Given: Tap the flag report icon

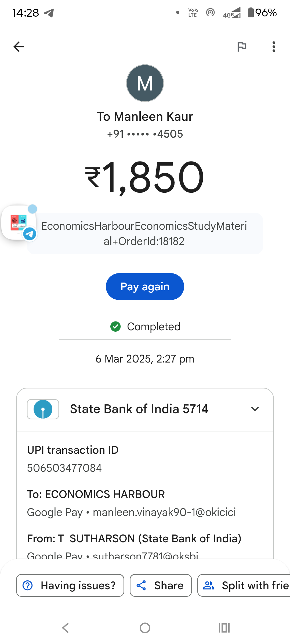Looking at the screenshot, I should coord(242,47).
